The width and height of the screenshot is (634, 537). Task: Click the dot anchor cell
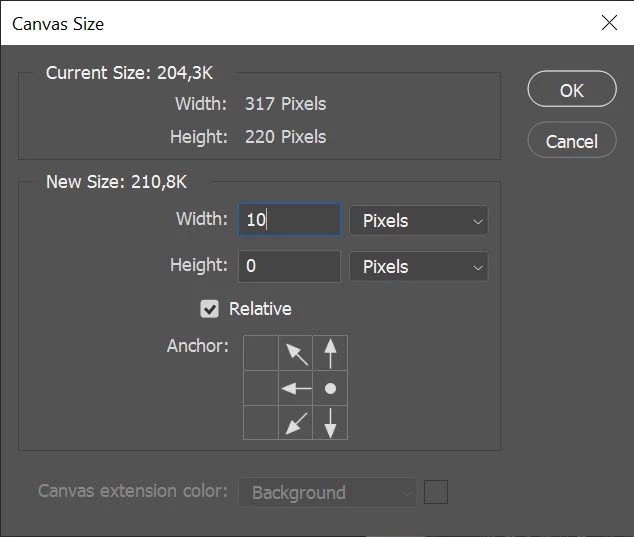pyautogui.click(x=330, y=388)
